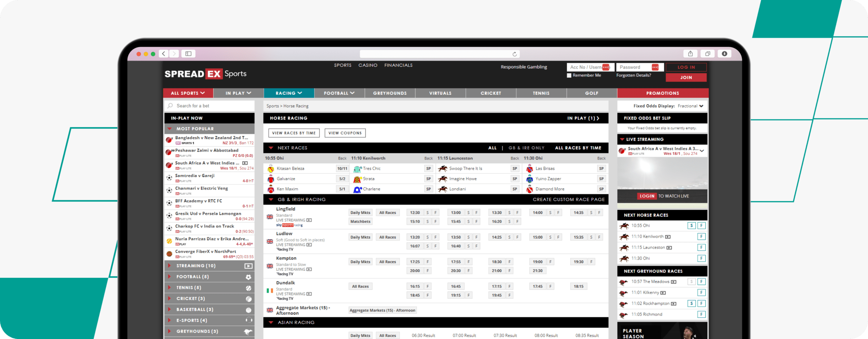
Task: Select the ALL filter in Next Races
Action: 492,148
